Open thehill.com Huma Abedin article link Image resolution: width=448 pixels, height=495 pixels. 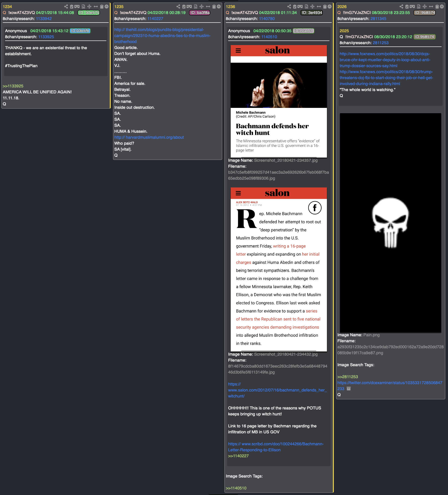coord(163,36)
